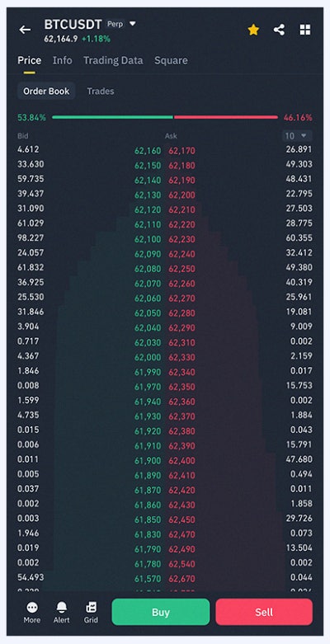330x644 pixels.
Task: Select the 62,160 bid price row
Action: [x=89, y=150]
